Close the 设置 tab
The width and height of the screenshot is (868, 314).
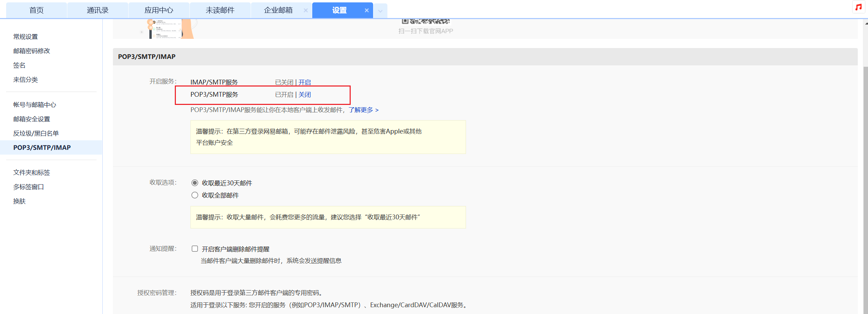tap(367, 11)
